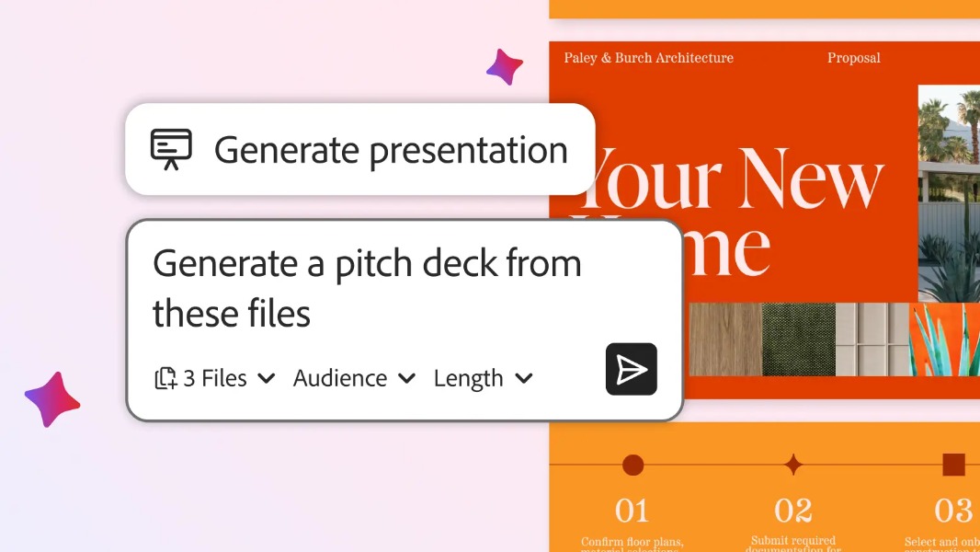980x552 pixels.
Task: Click the Generate presentation label
Action: [x=391, y=150]
